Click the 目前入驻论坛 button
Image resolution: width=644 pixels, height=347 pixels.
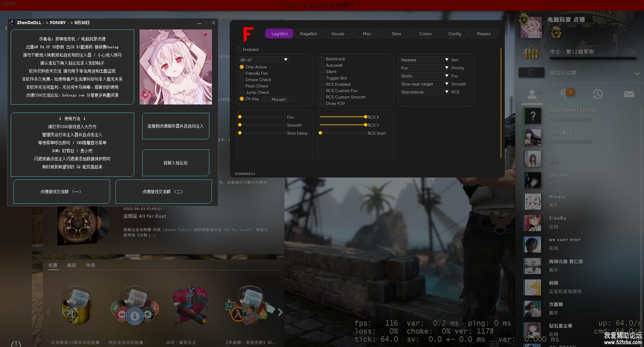point(176,163)
